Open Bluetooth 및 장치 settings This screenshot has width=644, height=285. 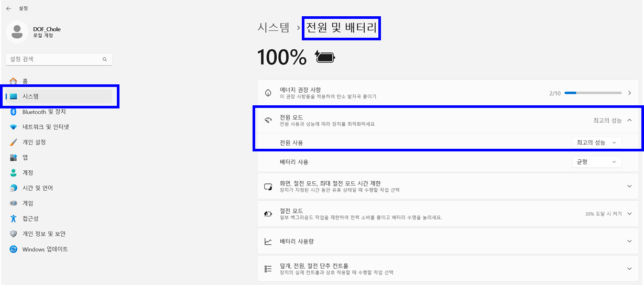pos(44,112)
